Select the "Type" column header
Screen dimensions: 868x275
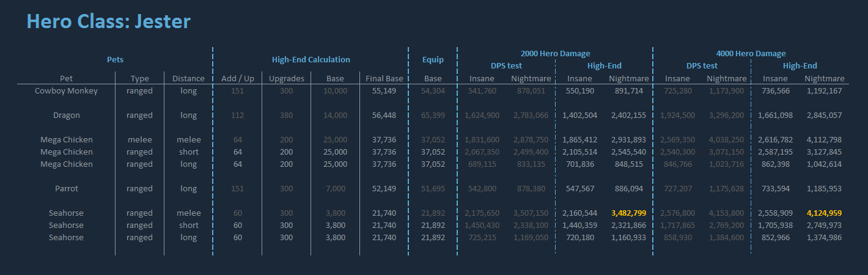pos(139,79)
